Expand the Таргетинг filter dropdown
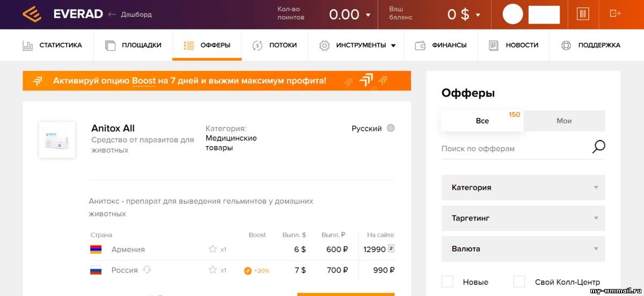The image size is (644, 296). [x=523, y=218]
